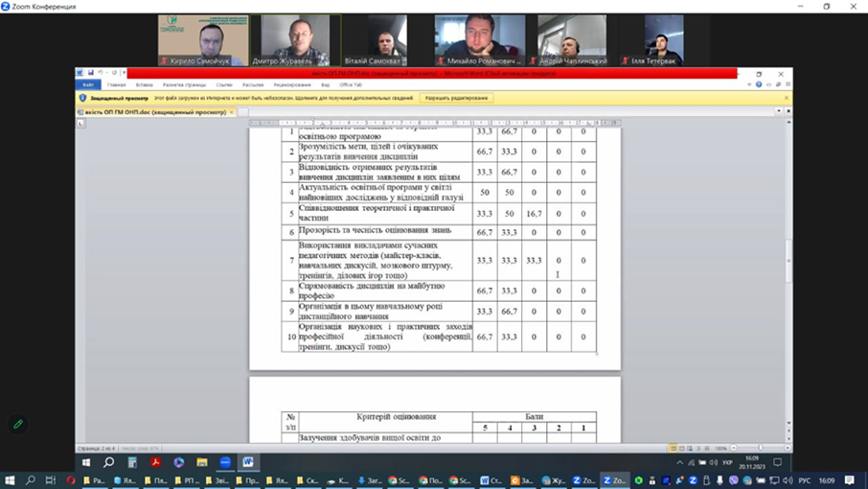Image resolution: width=868 pixels, height=489 pixels.
Task: Click the zoom slider handle in Word
Action: click(761, 448)
